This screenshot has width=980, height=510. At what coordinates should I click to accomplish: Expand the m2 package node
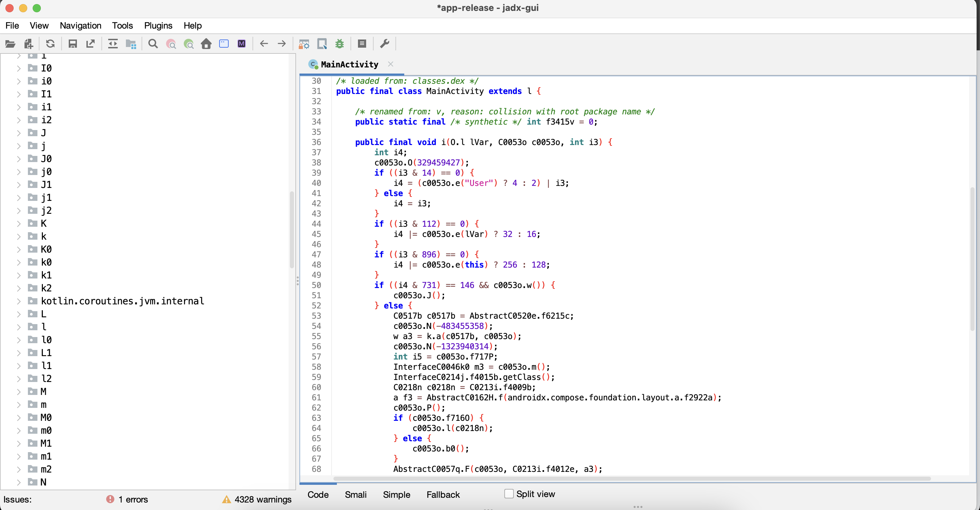(19, 470)
